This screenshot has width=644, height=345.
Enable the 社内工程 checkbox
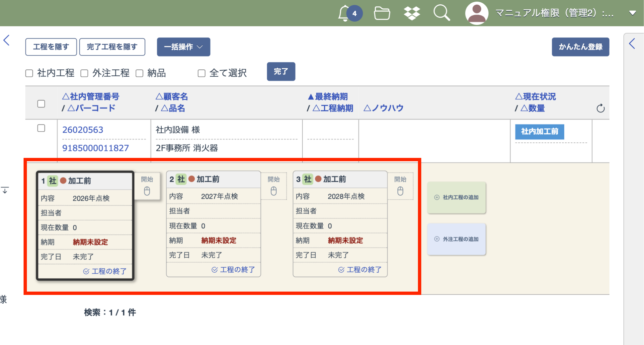[29, 73]
